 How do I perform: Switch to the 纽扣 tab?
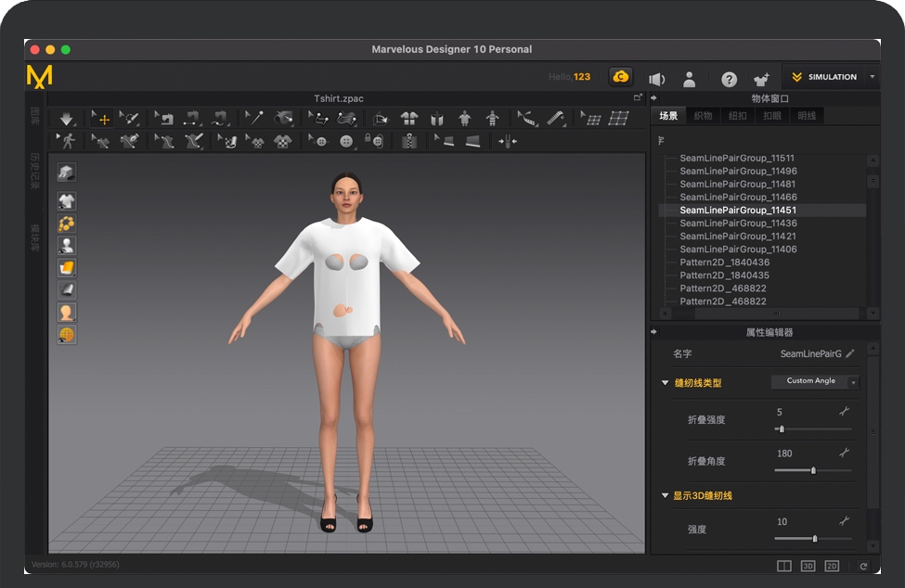737,116
